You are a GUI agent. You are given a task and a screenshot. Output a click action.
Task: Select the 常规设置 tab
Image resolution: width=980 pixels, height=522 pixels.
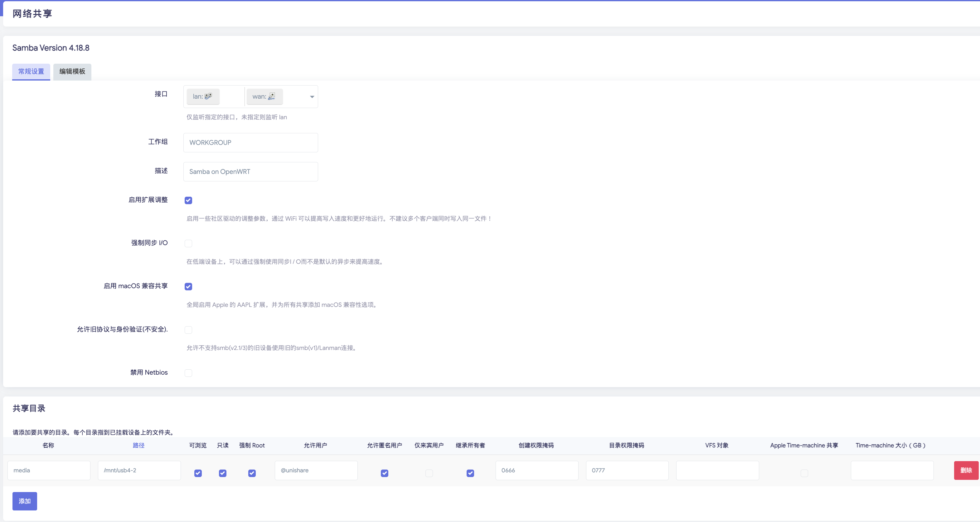[x=31, y=71]
